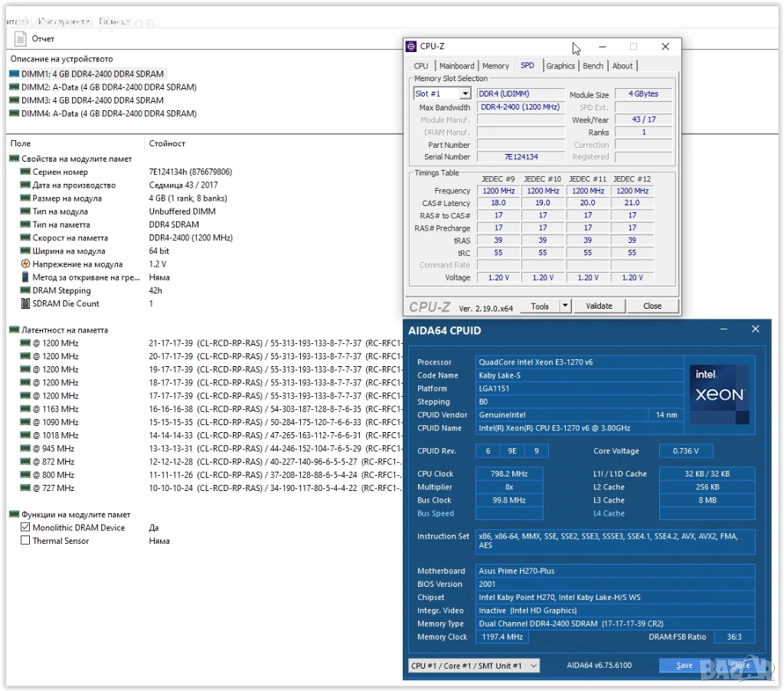Select DIMM3 4 GB DDR4-2400 entry
784x691 pixels.
[92, 100]
